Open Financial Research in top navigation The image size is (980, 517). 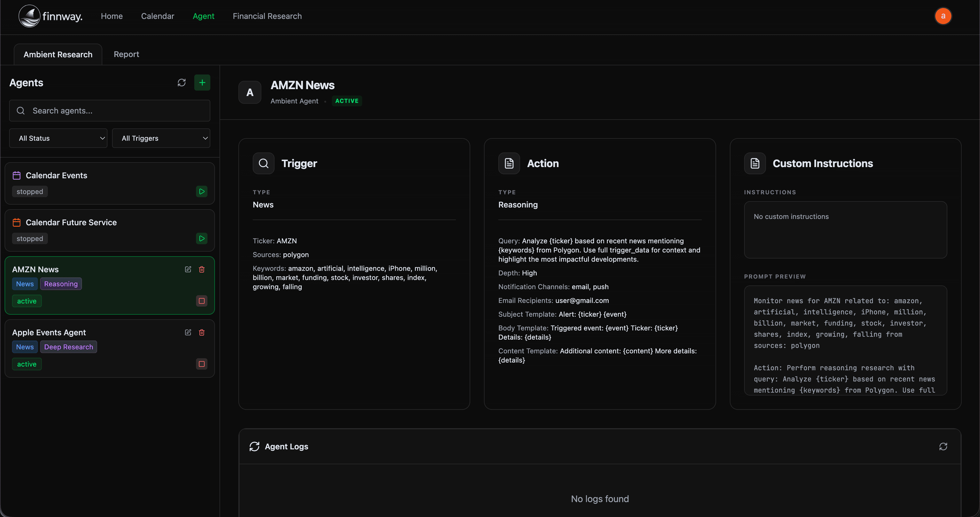click(x=267, y=16)
